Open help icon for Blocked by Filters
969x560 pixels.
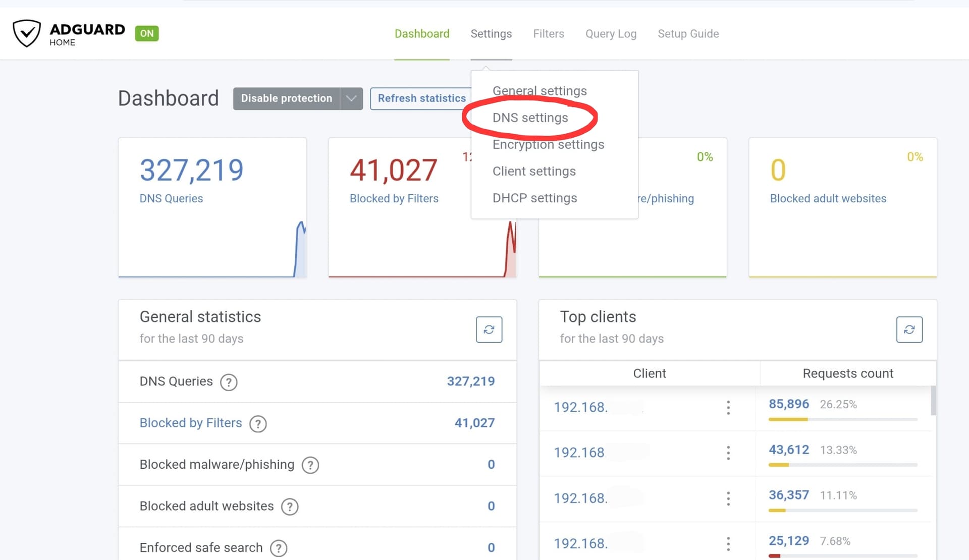[x=258, y=424]
